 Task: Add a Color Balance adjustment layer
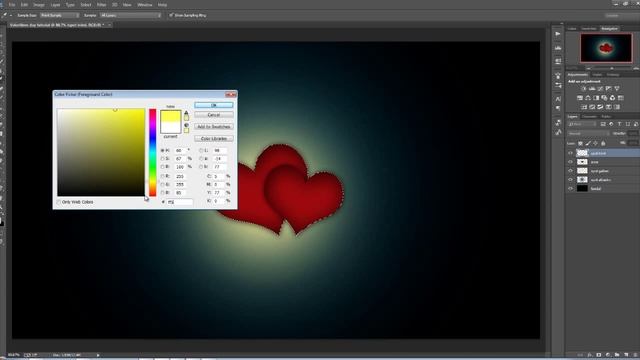pos(588,98)
